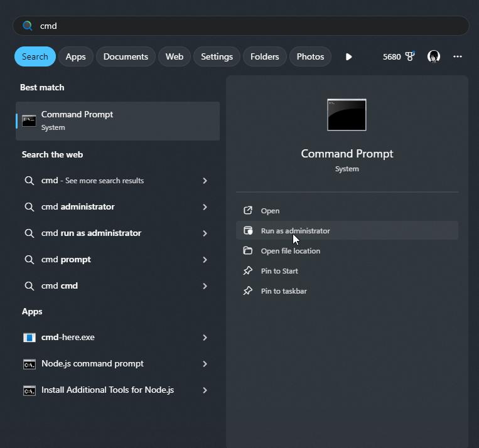Click search icon beside 'cmd administrator'

click(x=30, y=207)
